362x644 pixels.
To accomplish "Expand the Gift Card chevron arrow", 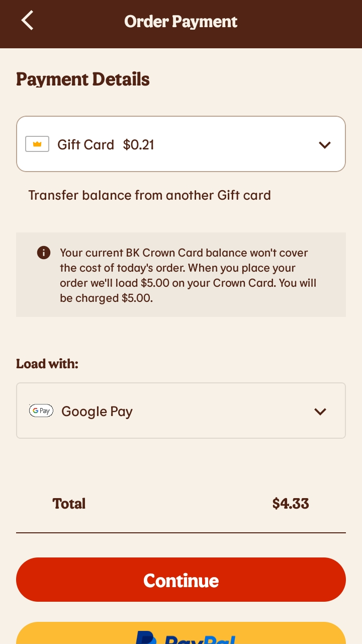I will point(325,145).
